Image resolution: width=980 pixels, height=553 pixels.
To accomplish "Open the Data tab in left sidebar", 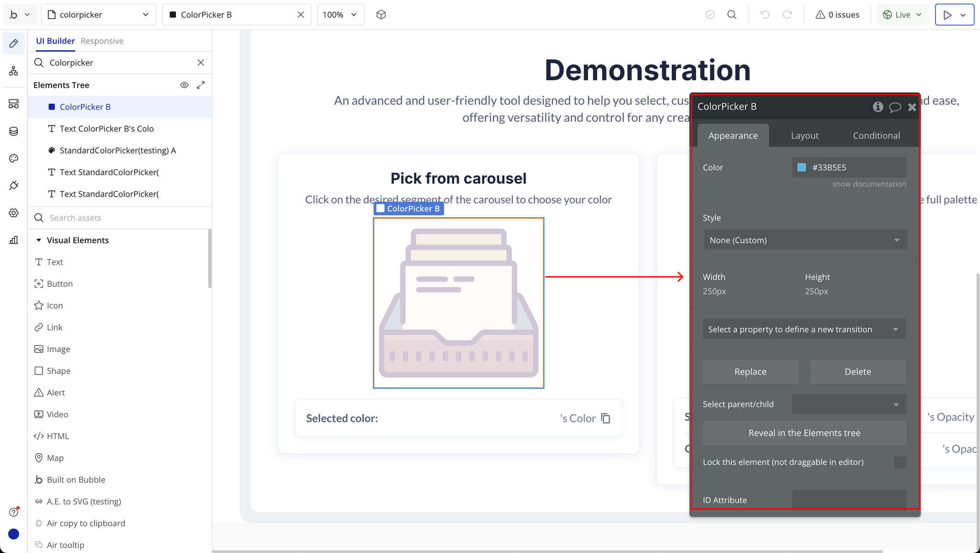I will point(13,132).
